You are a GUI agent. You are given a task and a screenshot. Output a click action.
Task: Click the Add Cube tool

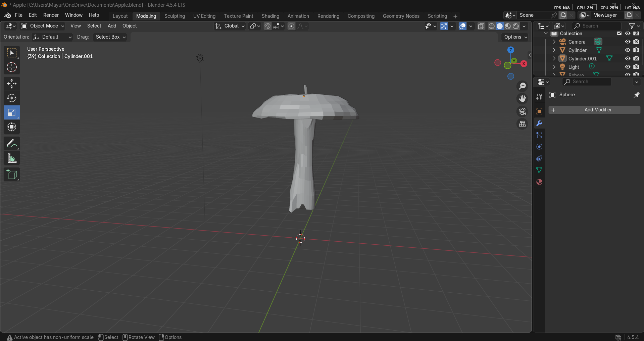click(12, 175)
